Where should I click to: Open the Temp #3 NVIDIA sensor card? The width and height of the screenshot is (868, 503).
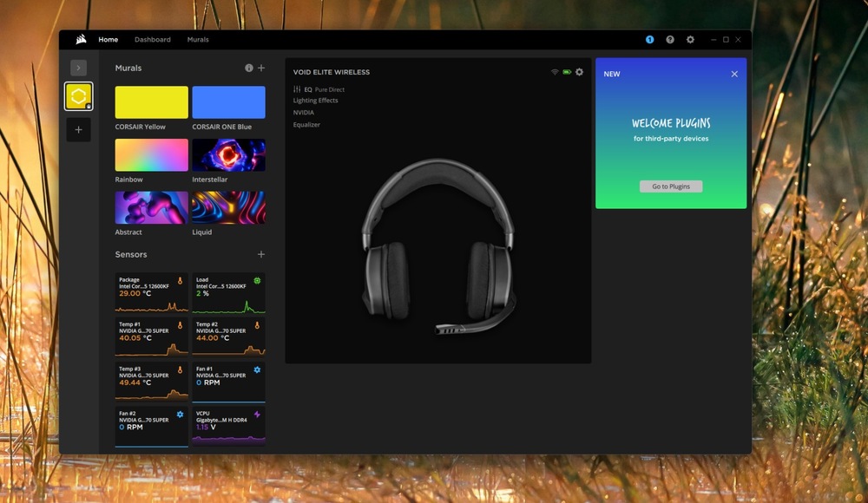[x=151, y=382]
